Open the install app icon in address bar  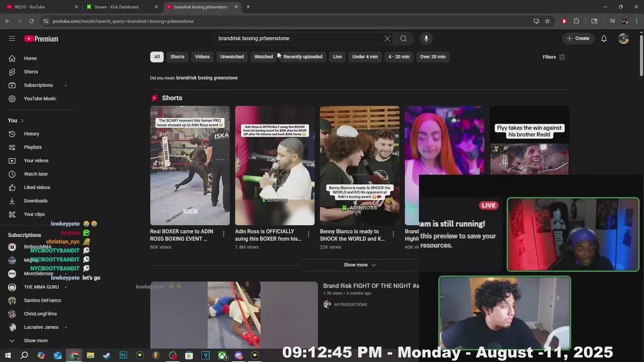(x=536, y=21)
